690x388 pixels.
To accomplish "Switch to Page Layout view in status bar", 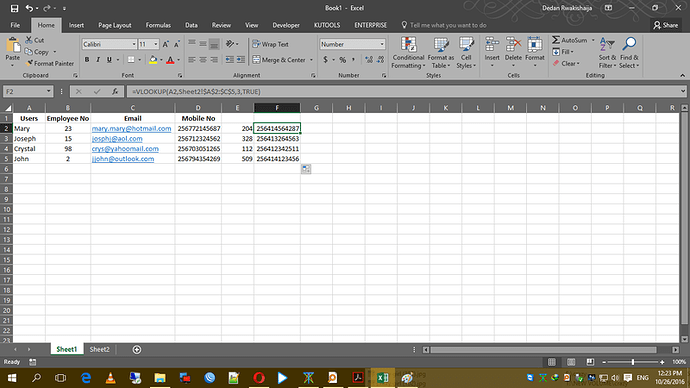I will (571, 362).
